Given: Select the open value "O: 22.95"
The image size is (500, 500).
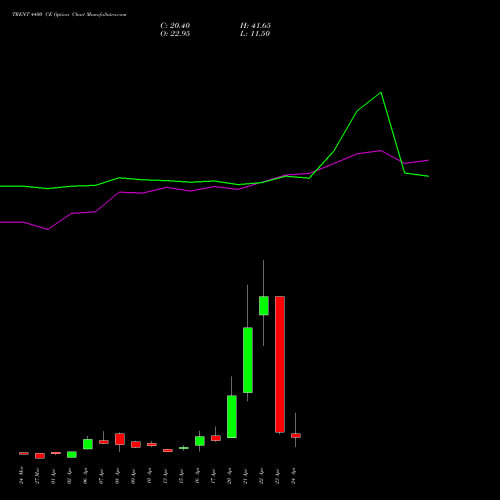Looking at the screenshot, I should click(175, 34).
